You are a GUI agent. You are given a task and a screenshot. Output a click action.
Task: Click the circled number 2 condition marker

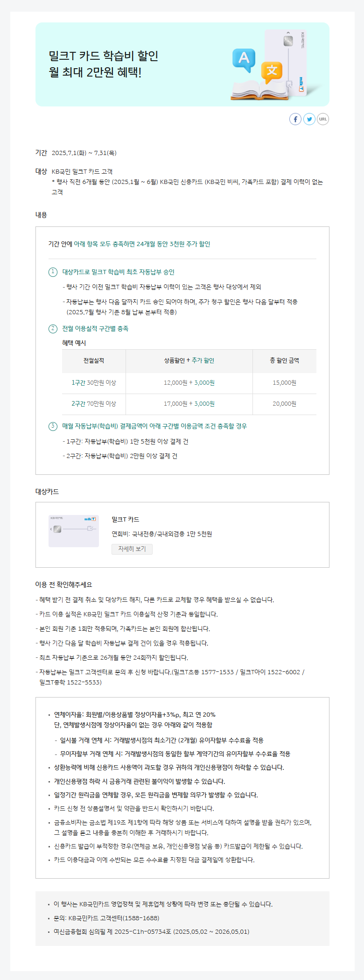53,329
